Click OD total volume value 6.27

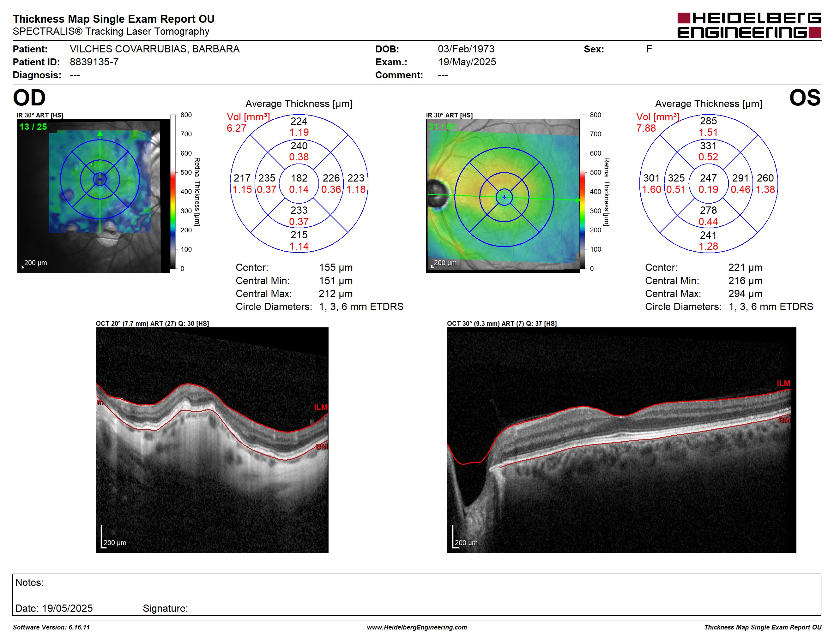click(x=236, y=128)
